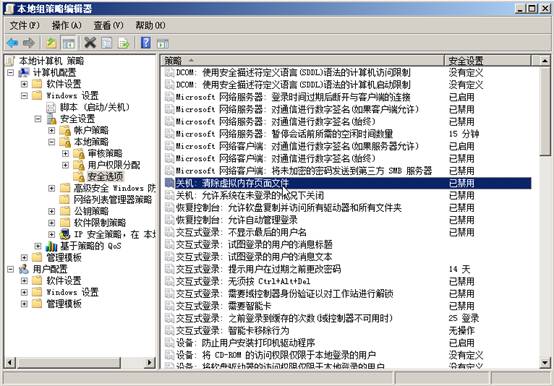
Task: Select 高级安全 Windows 防火墙 tree item
Action: pyautogui.click(x=114, y=188)
